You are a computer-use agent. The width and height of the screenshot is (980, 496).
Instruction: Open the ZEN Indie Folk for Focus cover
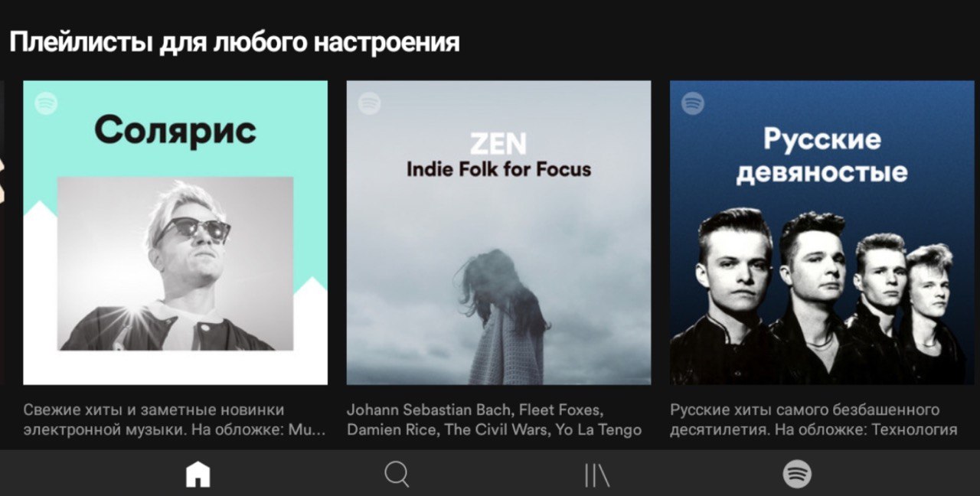498,233
